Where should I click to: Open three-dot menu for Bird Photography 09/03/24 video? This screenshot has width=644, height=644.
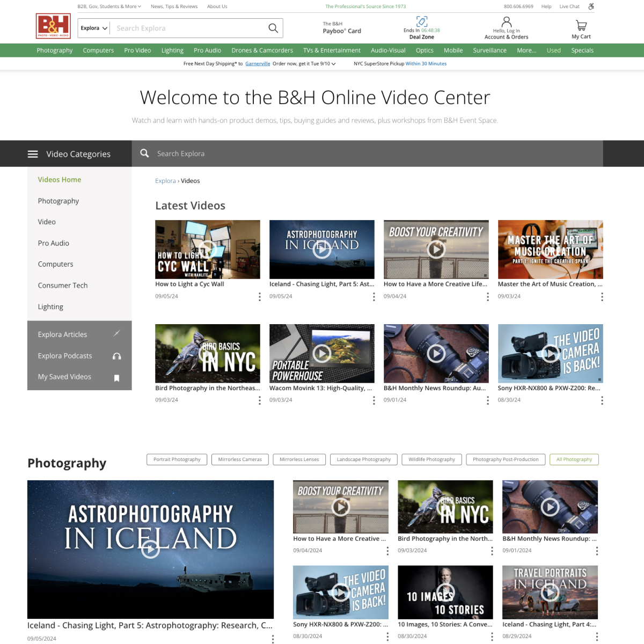click(260, 400)
